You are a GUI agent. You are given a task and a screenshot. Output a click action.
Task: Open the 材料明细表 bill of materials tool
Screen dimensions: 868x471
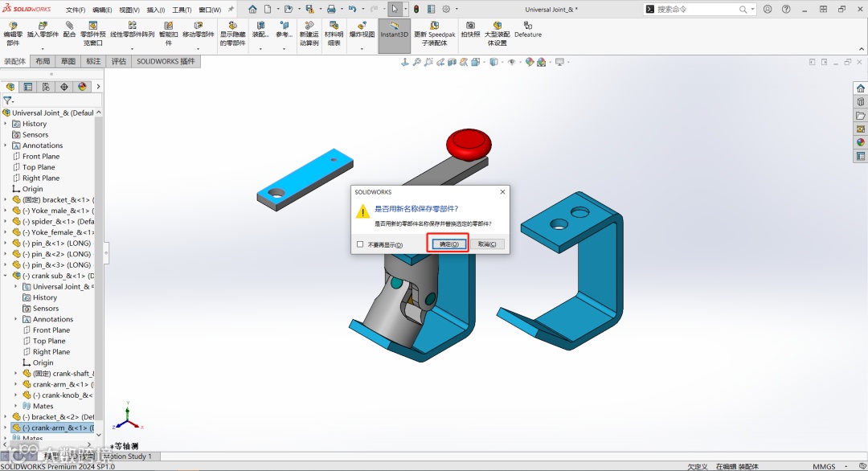click(x=334, y=35)
